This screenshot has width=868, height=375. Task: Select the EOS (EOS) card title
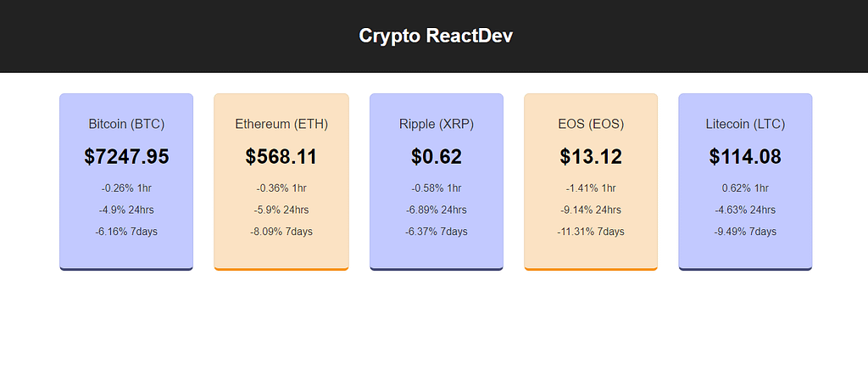coord(591,124)
